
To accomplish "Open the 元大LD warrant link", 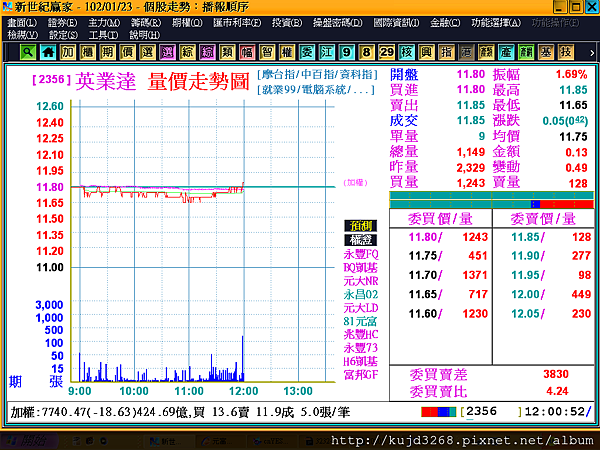I will 361,308.
